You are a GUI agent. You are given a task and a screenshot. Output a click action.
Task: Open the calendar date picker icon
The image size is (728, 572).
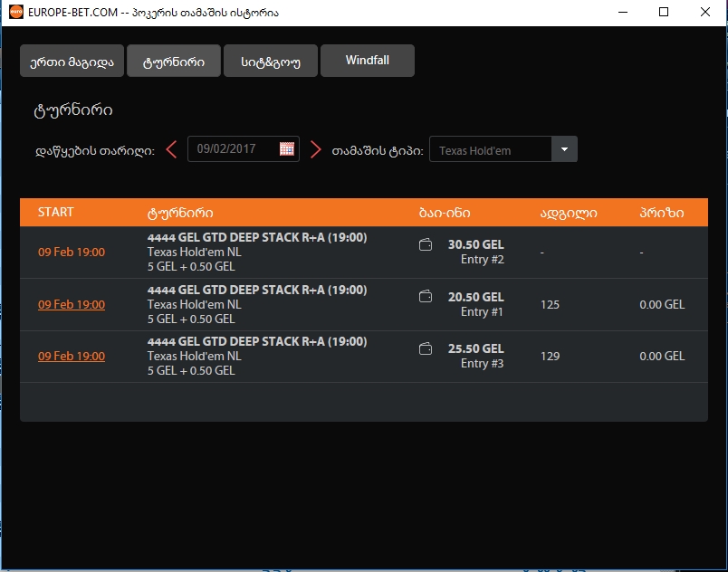[x=288, y=148]
